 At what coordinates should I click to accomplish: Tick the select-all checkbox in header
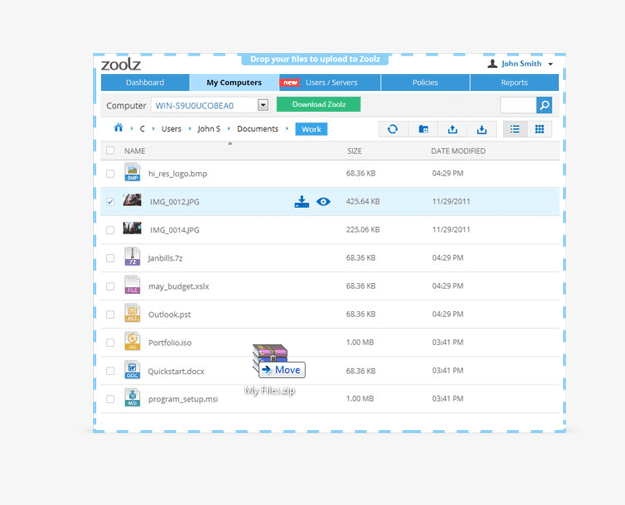pyautogui.click(x=110, y=151)
